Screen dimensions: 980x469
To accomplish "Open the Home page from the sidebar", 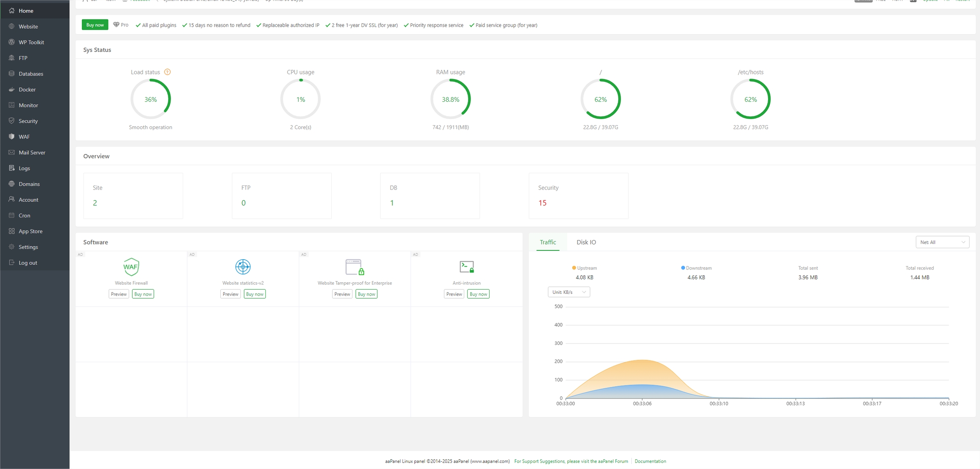I will 35,11.
